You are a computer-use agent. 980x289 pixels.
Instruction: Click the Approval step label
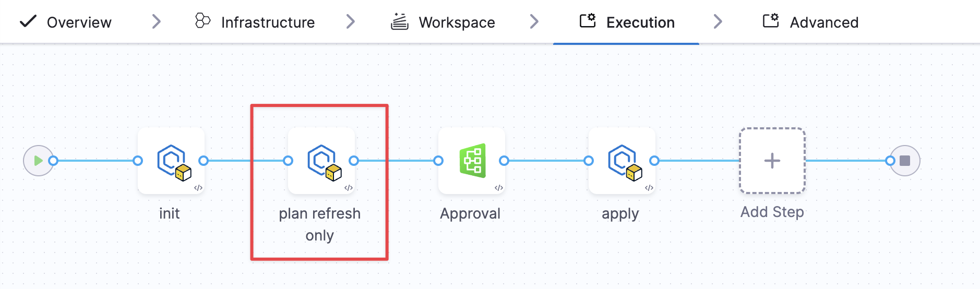[470, 213]
